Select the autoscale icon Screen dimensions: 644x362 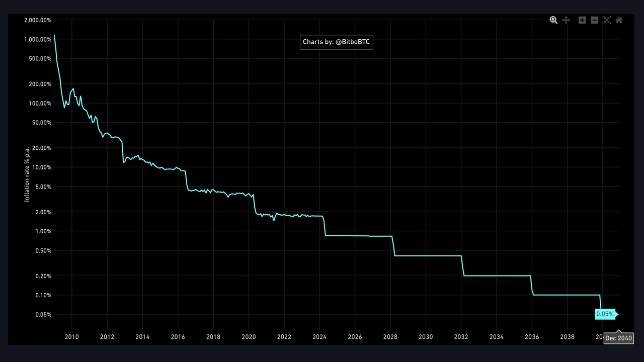click(x=607, y=20)
